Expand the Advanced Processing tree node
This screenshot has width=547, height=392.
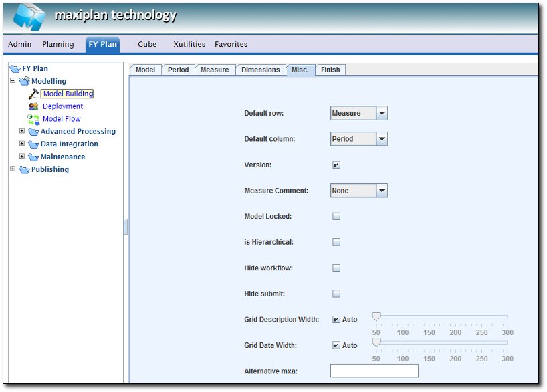[x=22, y=131]
